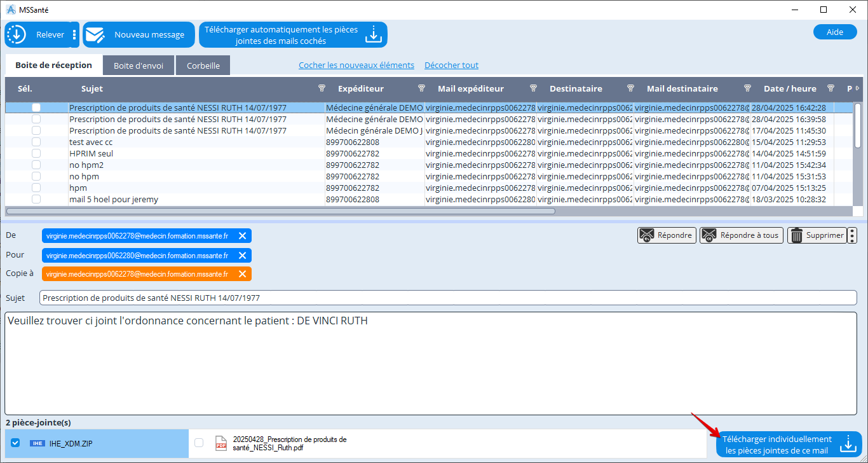Screen dimensions: 868x463
Task: Click the Nouveau message envelope icon
Action: pyautogui.click(x=95, y=35)
